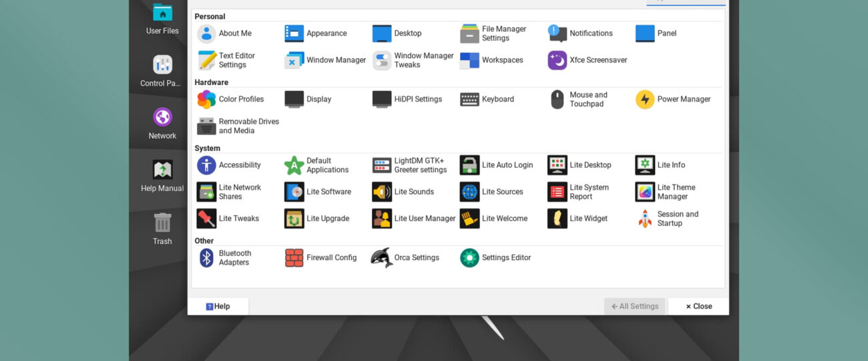Open Lite Welcome
The width and height of the screenshot is (868, 361).
pyautogui.click(x=494, y=219)
